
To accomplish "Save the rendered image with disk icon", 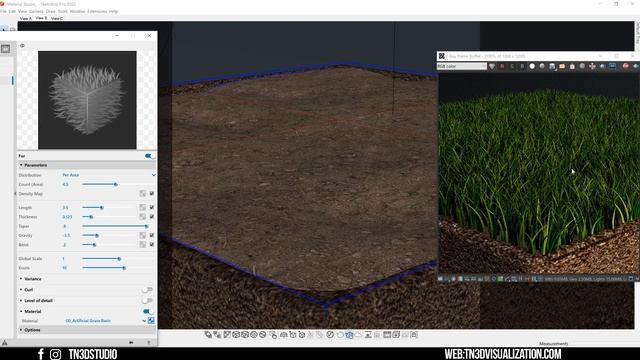I will (x=552, y=66).
